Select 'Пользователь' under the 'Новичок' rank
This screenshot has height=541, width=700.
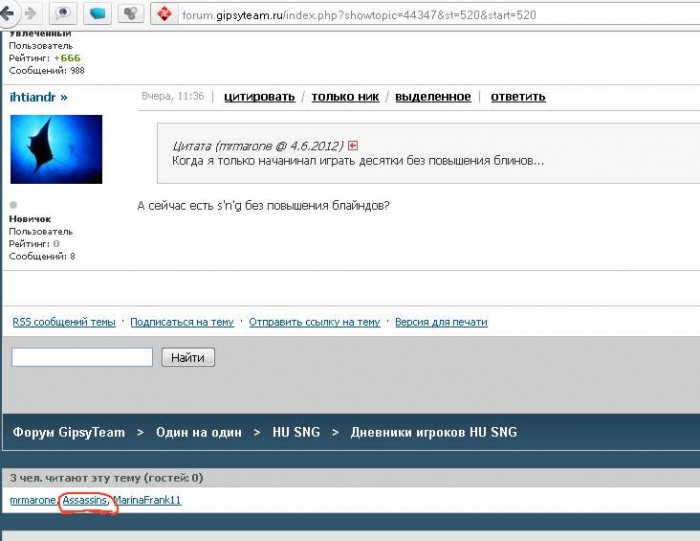(x=41, y=232)
